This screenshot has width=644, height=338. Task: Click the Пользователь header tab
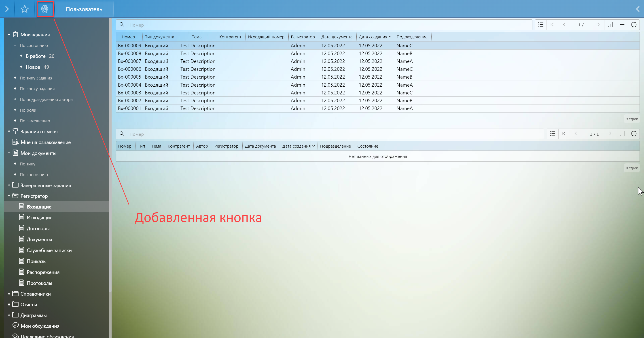[x=84, y=9]
